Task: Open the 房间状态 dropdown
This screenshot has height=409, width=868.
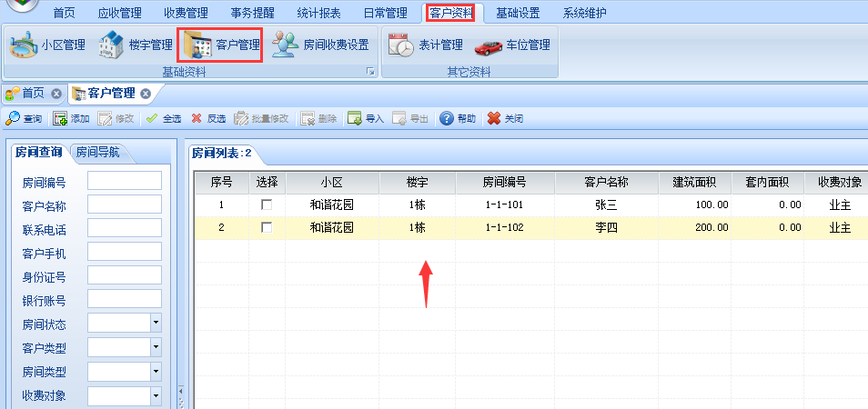Action: [156, 324]
